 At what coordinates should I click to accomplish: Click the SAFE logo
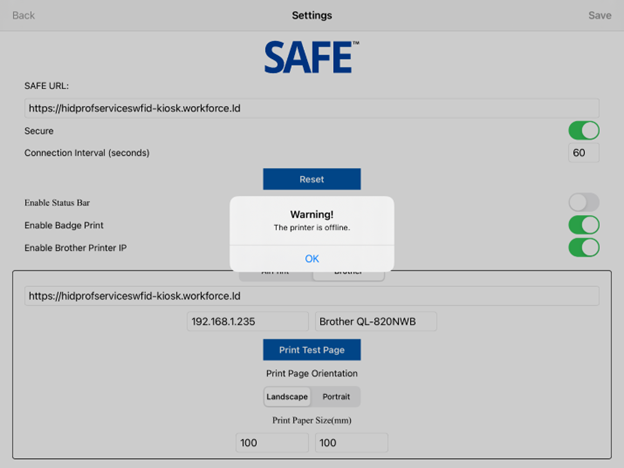[x=312, y=57]
